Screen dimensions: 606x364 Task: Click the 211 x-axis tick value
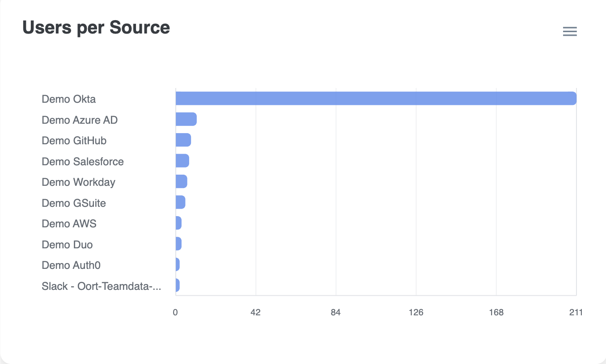tap(576, 313)
